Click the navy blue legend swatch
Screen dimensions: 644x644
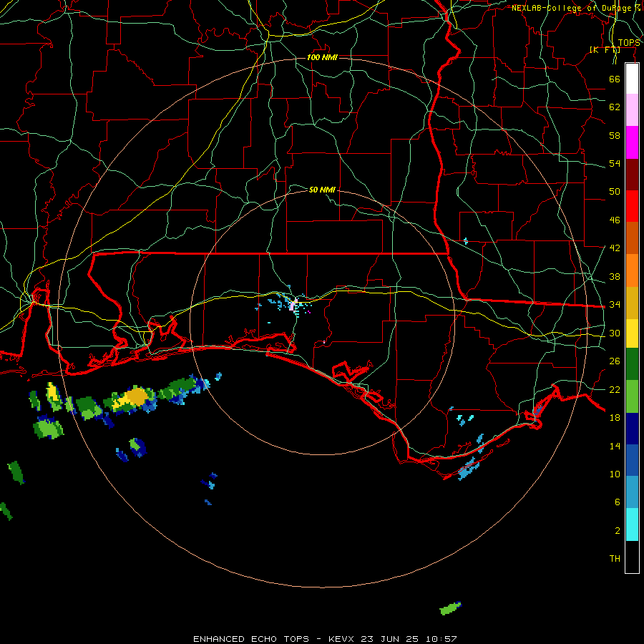tap(632, 429)
